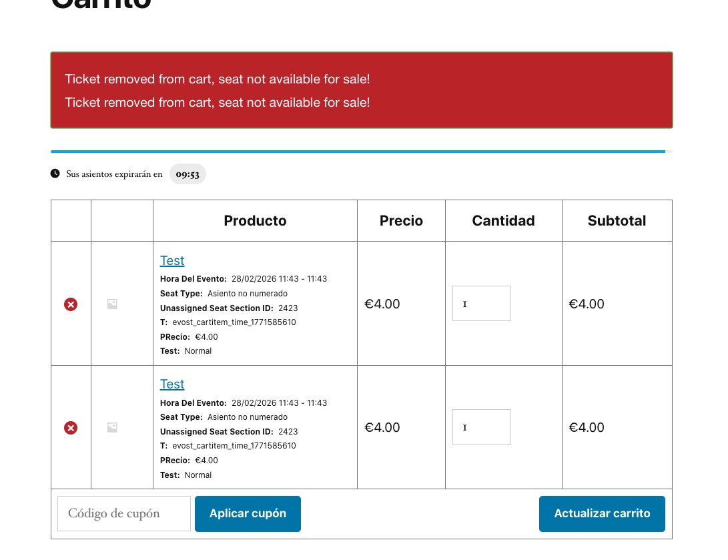Remove the first Test ticket from cart
Viewport: 728px width, 560px height.
point(71,304)
